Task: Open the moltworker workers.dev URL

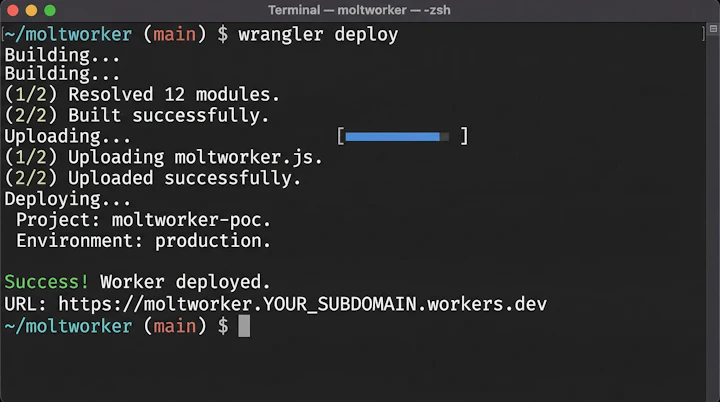Action: click(302, 304)
